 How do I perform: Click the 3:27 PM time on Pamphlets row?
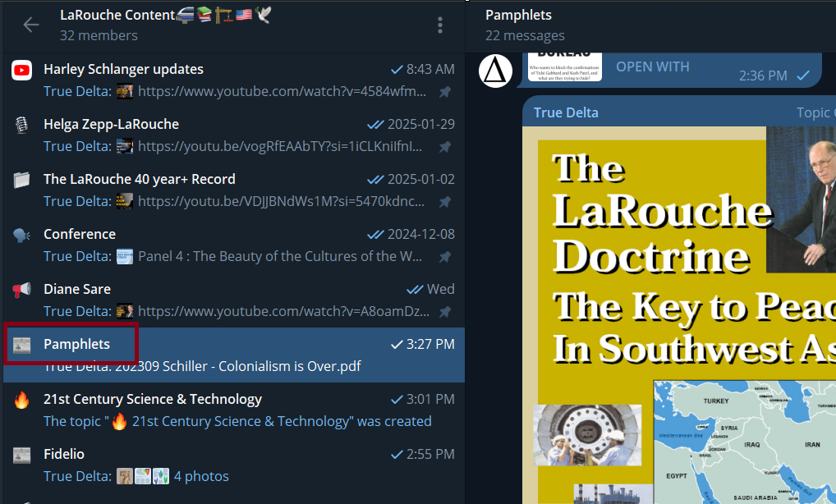[x=430, y=344]
